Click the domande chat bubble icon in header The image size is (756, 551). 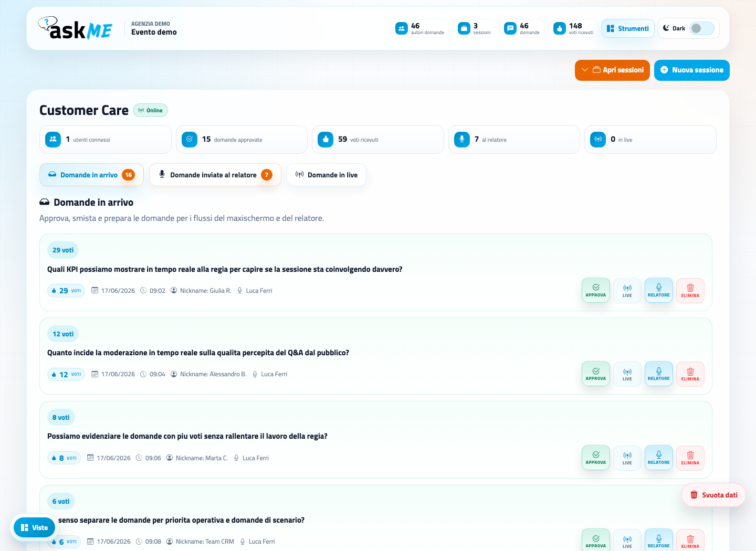[510, 28]
